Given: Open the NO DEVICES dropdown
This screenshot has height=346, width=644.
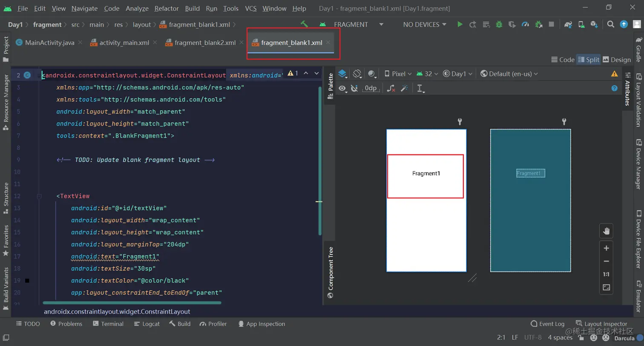Looking at the screenshot, I should point(425,24).
